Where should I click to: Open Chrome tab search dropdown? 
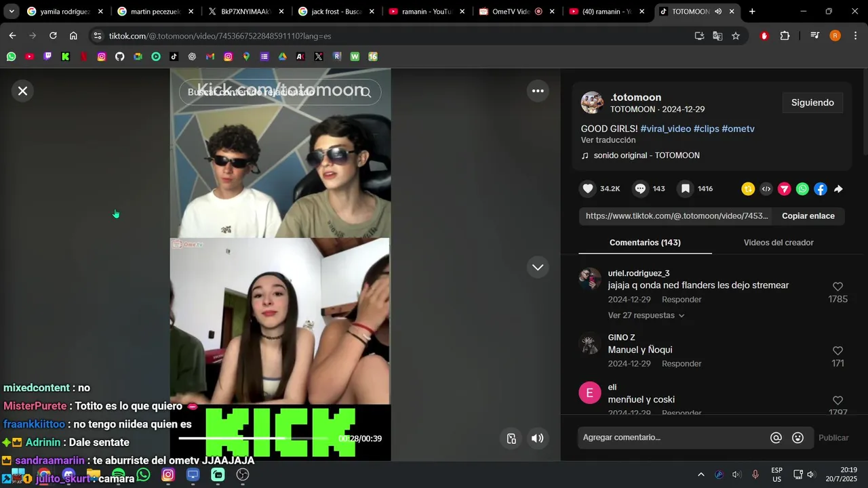pyautogui.click(x=12, y=12)
